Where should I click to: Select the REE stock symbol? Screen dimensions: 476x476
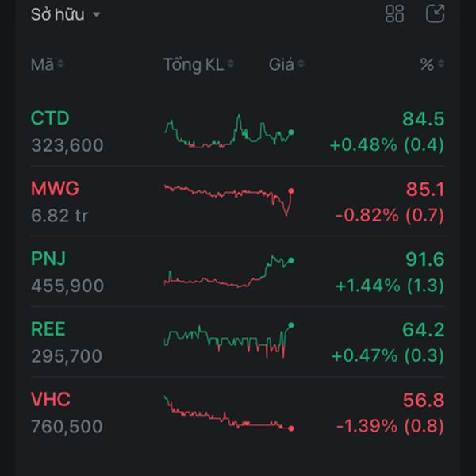[x=48, y=328]
